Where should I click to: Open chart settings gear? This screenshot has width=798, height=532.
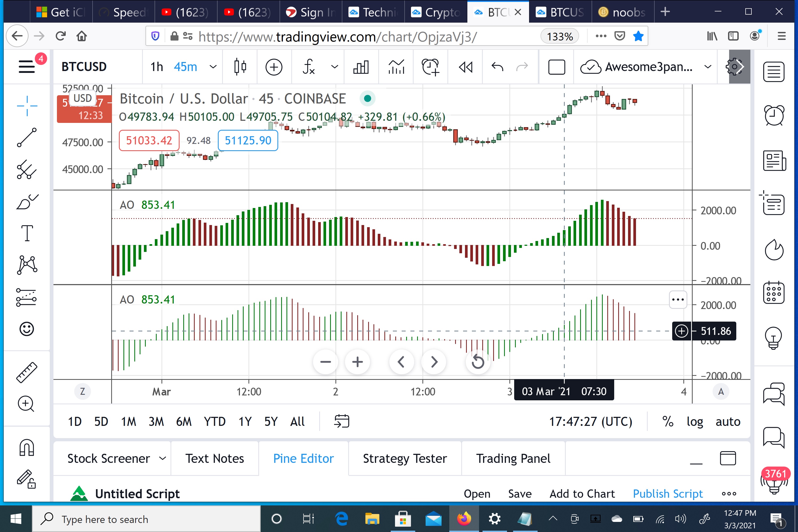coord(735,67)
